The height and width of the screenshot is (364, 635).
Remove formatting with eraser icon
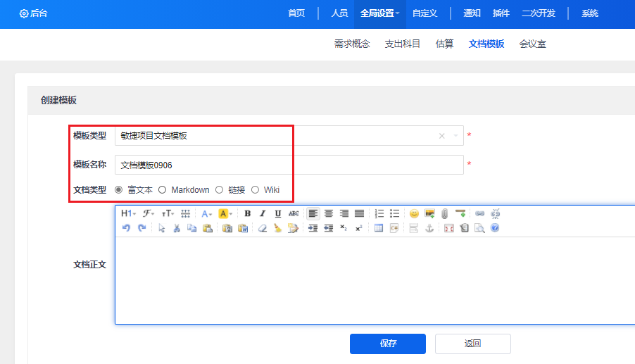263,228
